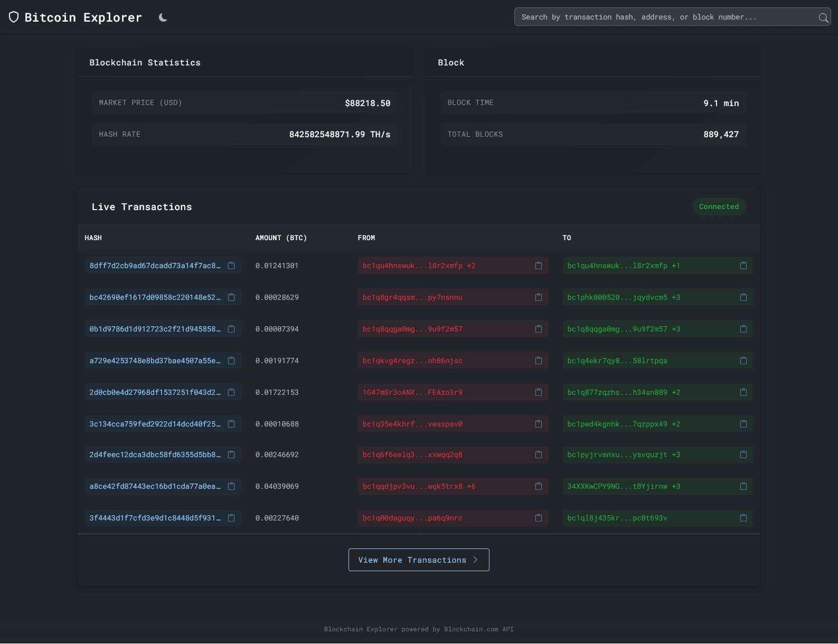Copy from address bc1q8qqga0mg...9u9f2m57

coord(539,329)
